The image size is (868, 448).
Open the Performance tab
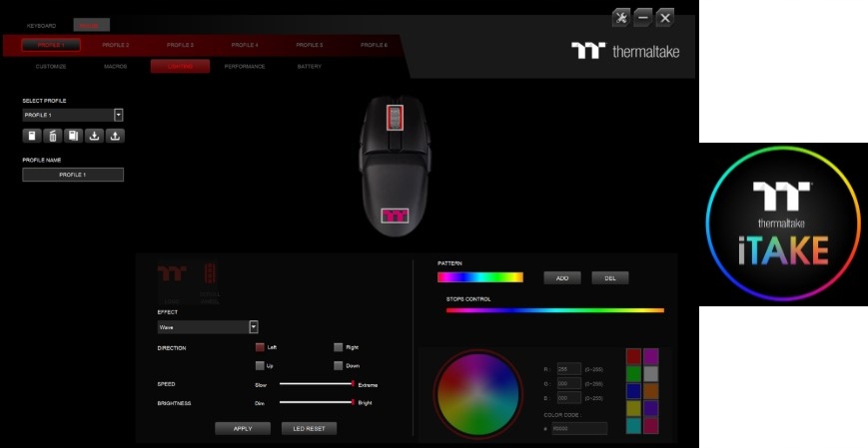coord(245,67)
